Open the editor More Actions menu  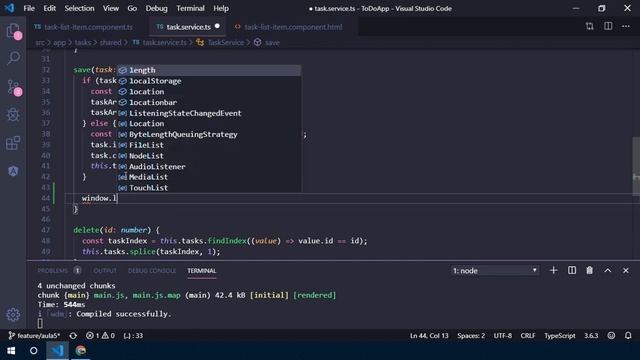626,27
